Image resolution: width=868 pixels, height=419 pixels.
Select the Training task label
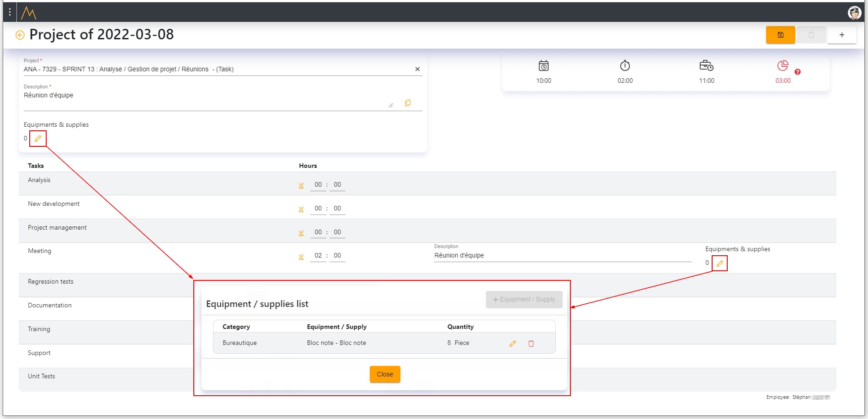39,329
